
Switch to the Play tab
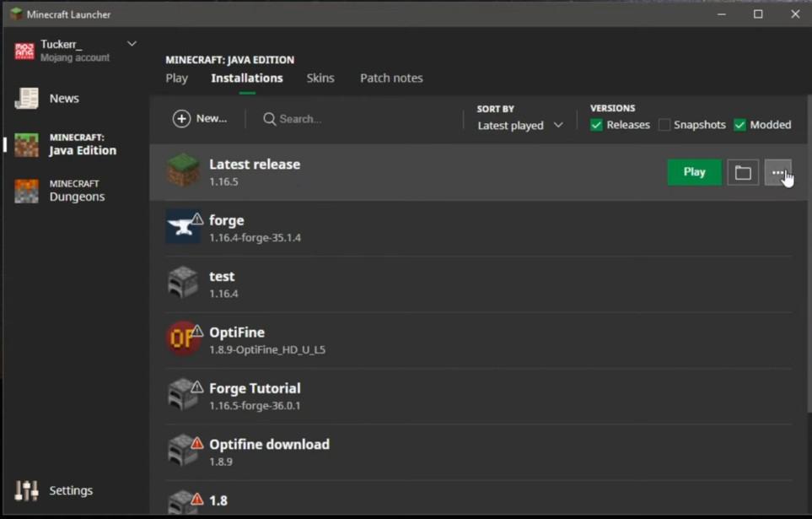click(176, 78)
